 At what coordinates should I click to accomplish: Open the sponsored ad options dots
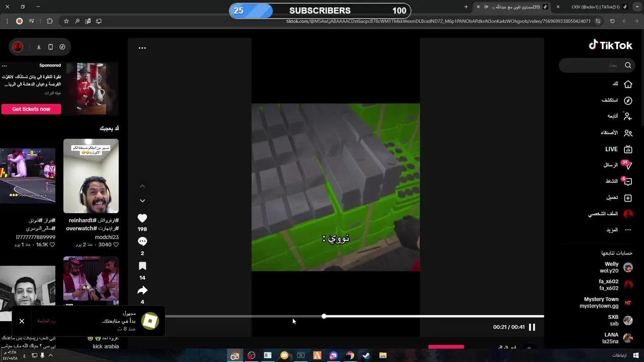click(x=5, y=66)
